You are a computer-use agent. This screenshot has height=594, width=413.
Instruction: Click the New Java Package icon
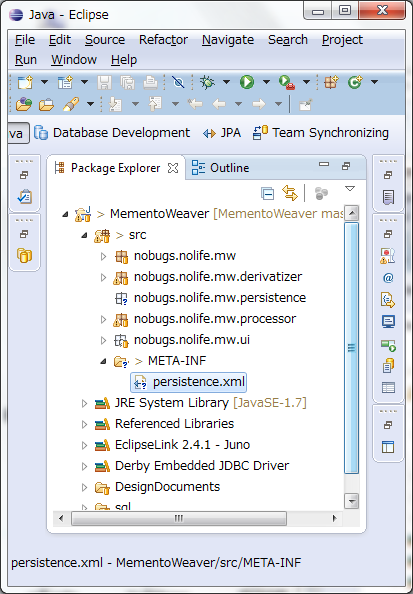(x=331, y=82)
